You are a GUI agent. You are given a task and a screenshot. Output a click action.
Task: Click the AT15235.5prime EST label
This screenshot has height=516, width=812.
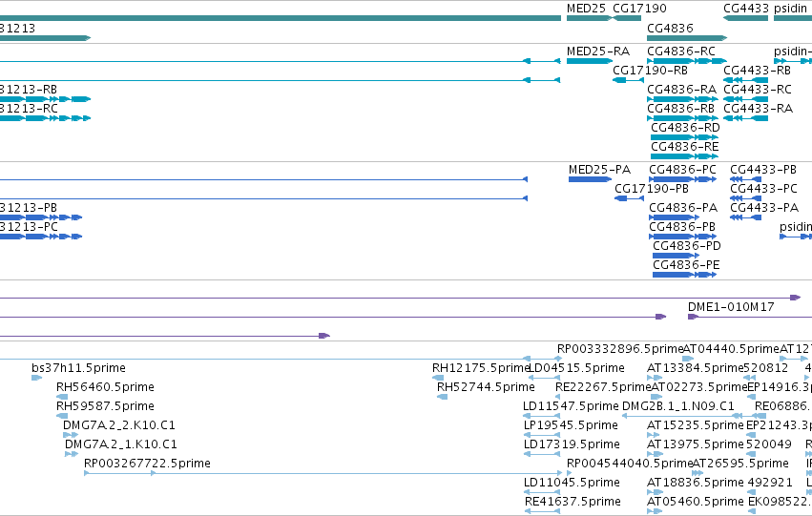[x=696, y=426]
